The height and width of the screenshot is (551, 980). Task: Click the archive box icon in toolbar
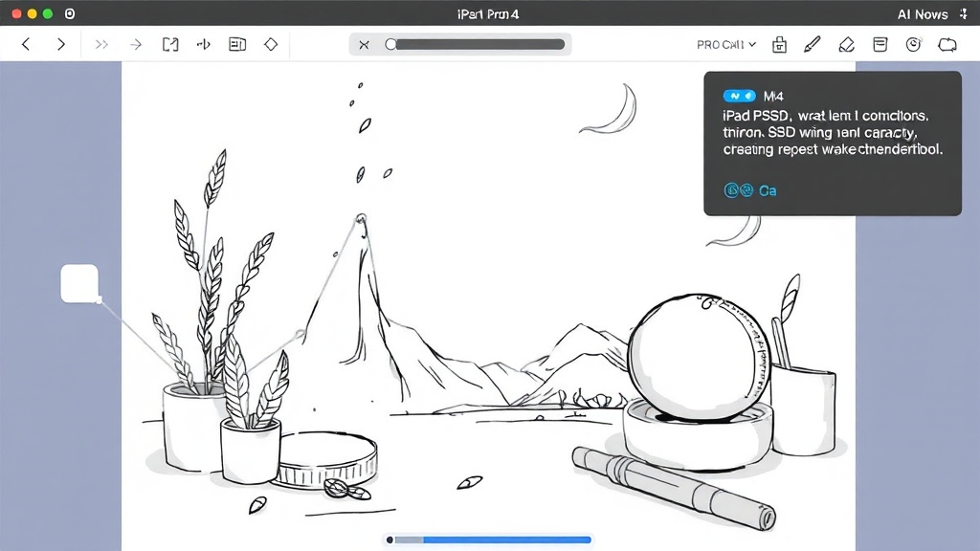[880, 44]
